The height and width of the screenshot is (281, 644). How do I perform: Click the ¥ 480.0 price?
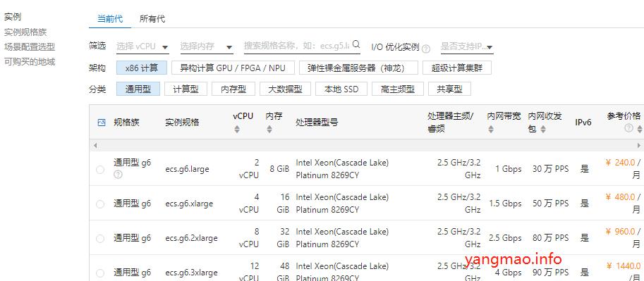pyautogui.click(x=620, y=197)
